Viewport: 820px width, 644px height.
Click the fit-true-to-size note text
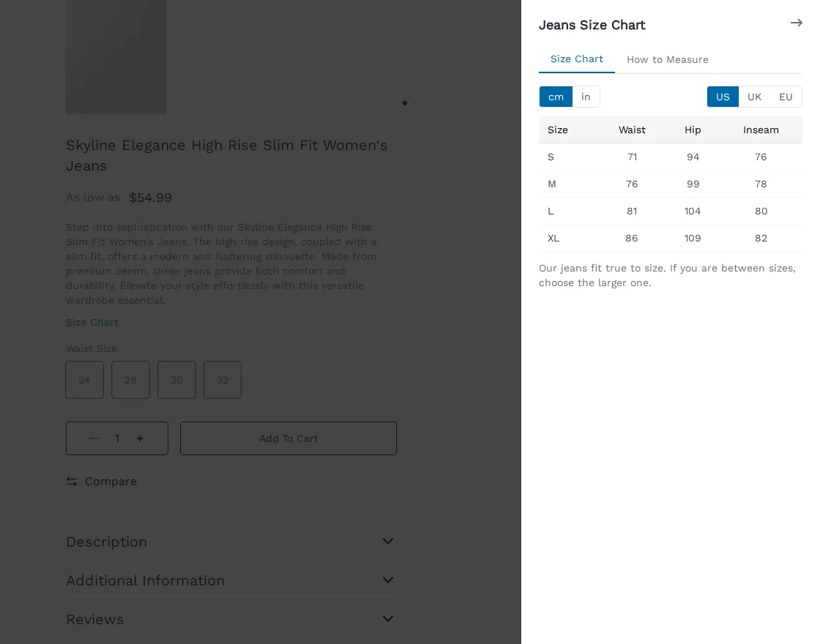667,275
